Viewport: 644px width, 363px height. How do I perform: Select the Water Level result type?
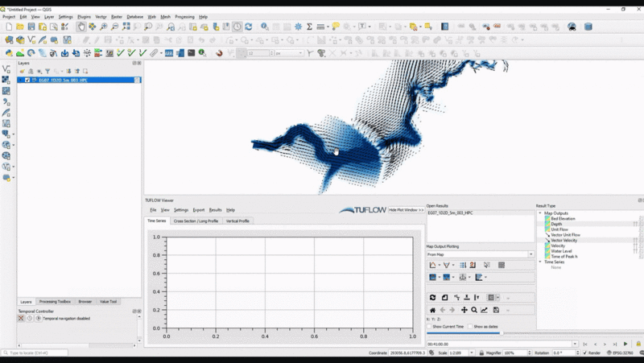pyautogui.click(x=562, y=251)
